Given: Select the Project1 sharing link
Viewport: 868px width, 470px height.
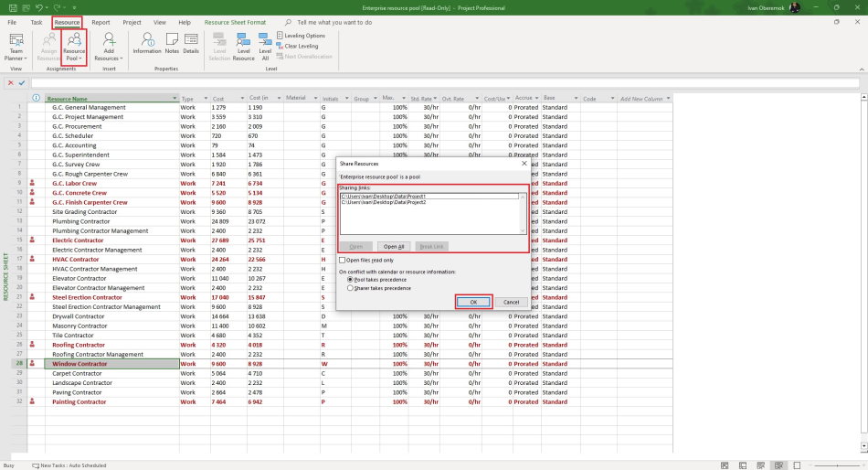Looking at the screenshot, I should coord(429,197).
